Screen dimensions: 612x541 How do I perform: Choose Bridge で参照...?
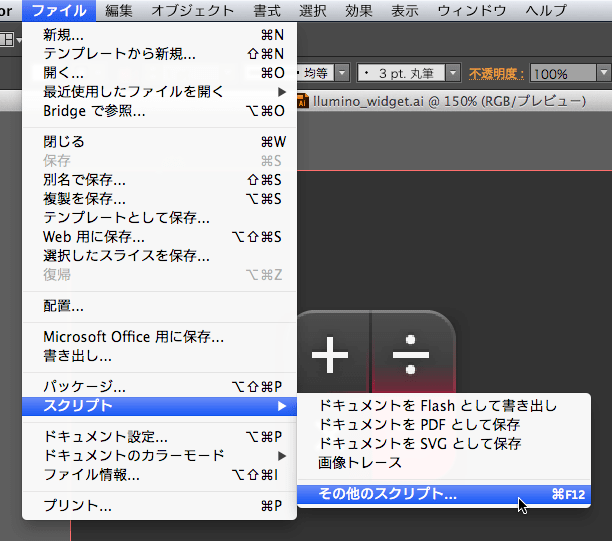click(x=160, y=111)
